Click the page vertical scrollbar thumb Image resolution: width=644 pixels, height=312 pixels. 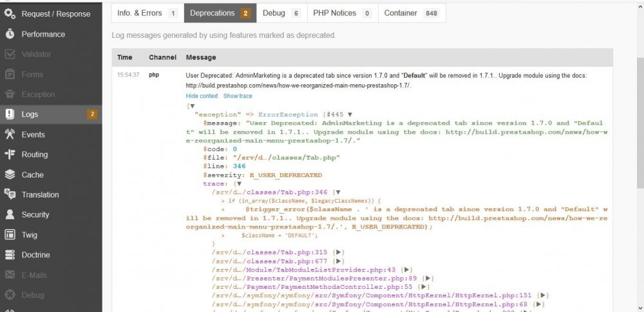pyautogui.click(x=640, y=123)
